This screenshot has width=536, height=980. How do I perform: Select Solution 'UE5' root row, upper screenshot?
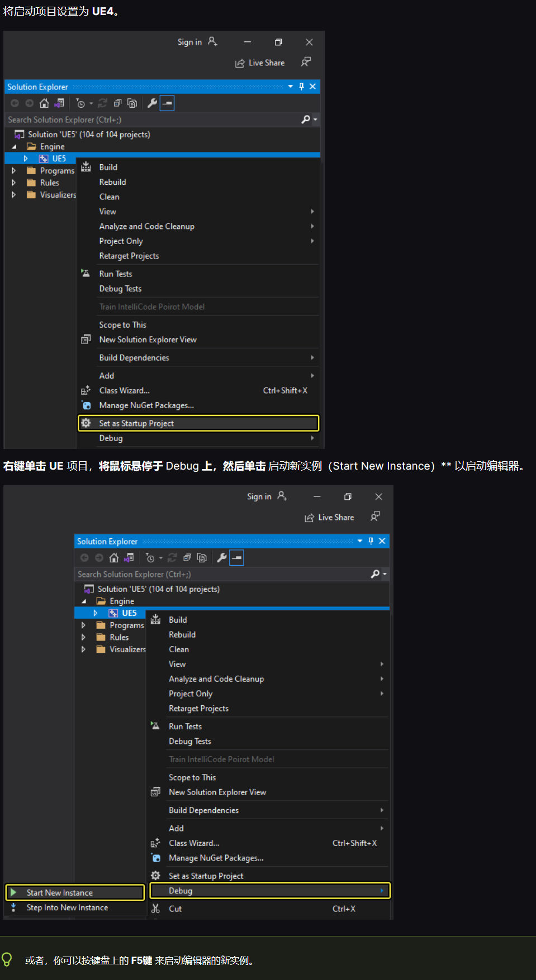point(162,135)
